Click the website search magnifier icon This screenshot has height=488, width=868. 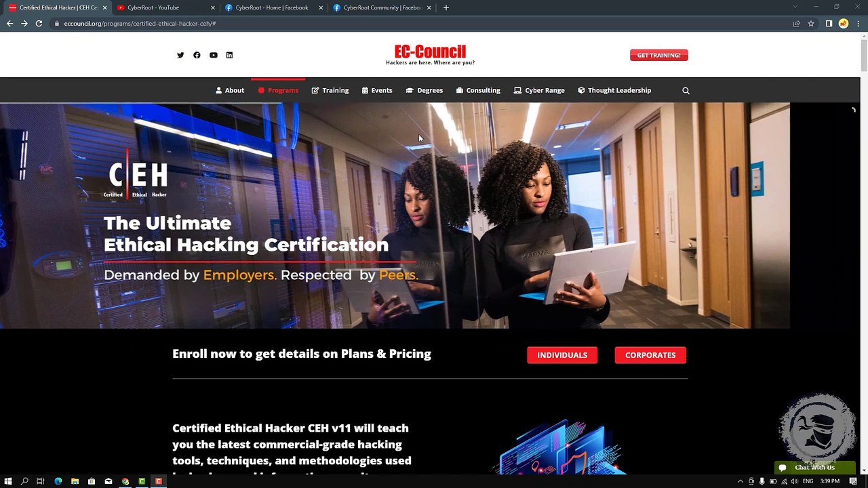tap(686, 90)
